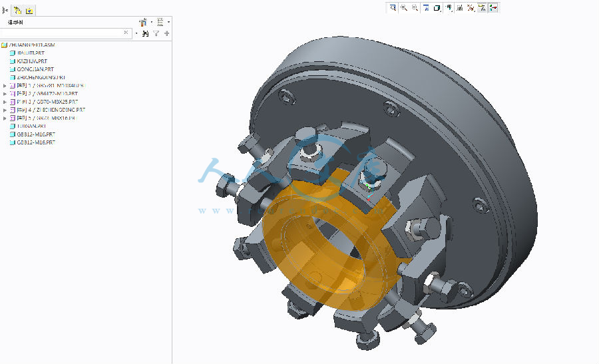The image size is (599, 364).
Task: Switch to the Folder Browser tab
Action: [x=18, y=11]
